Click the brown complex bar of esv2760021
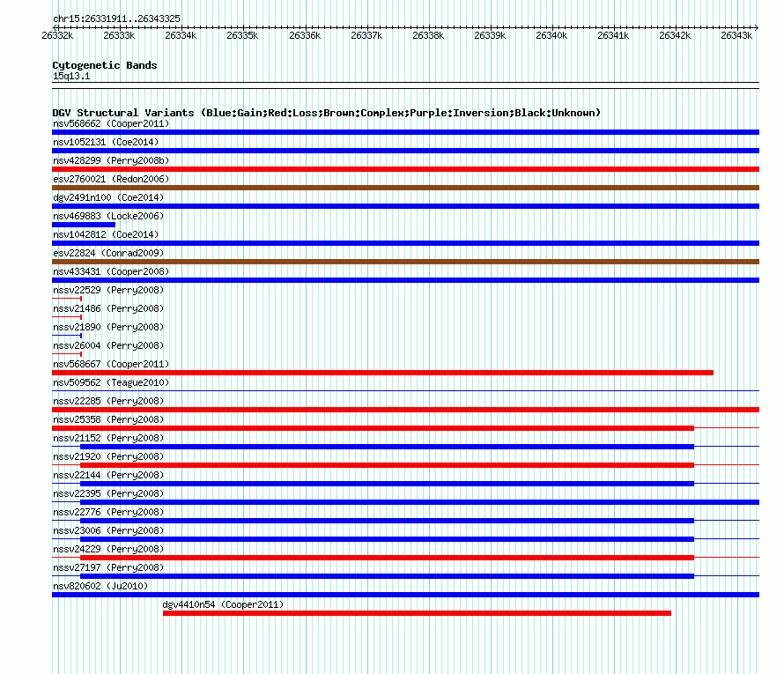 point(405,188)
